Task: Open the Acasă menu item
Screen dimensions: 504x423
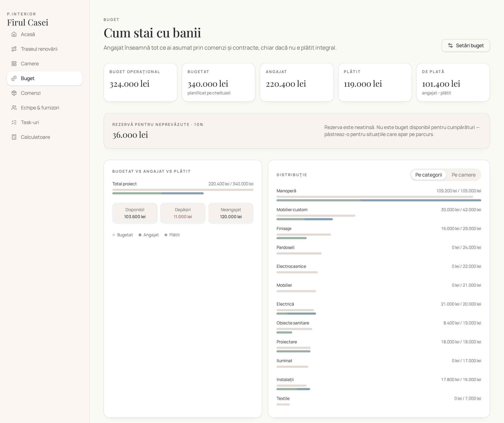Action: pyautogui.click(x=45, y=34)
